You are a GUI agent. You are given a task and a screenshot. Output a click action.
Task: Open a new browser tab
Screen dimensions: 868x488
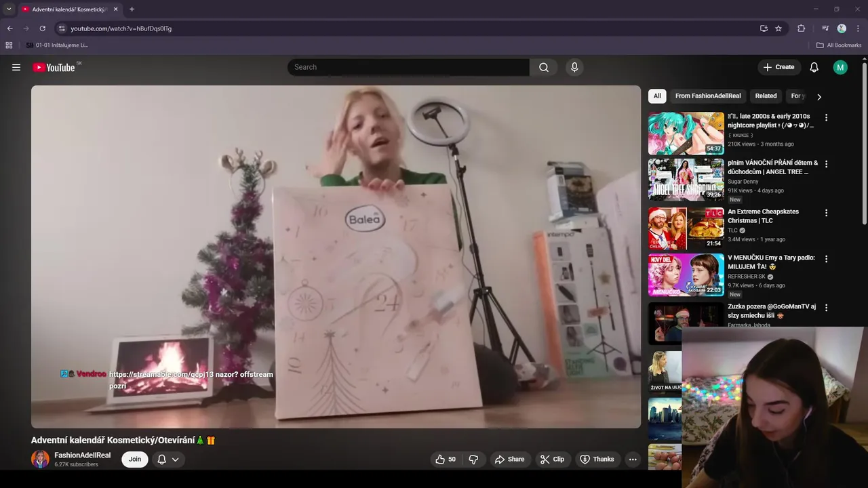point(132,9)
